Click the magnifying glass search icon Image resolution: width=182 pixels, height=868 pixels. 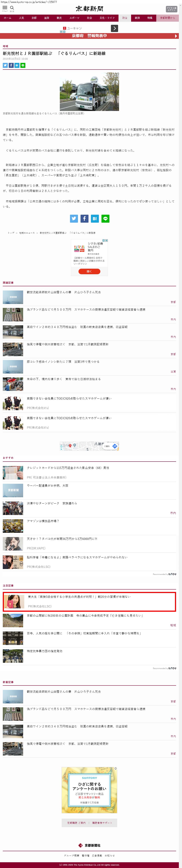pos(12,8)
